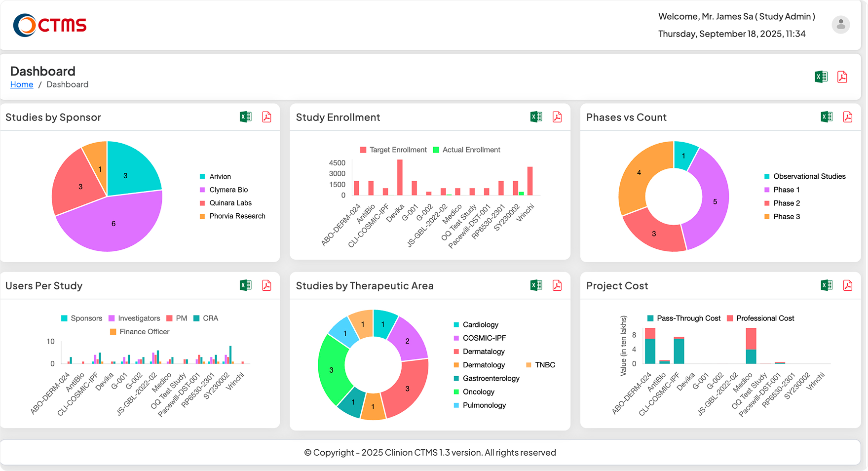Export Users Per Study to Excel
Image resolution: width=868 pixels, height=471 pixels.
[x=246, y=285]
